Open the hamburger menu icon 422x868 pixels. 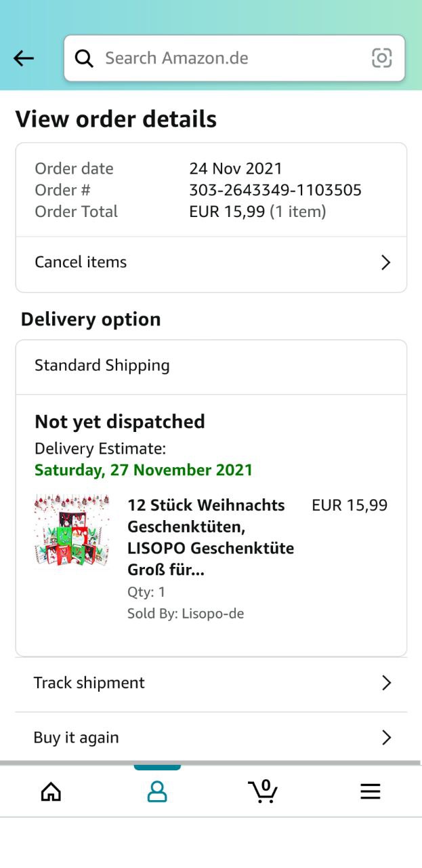click(370, 791)
